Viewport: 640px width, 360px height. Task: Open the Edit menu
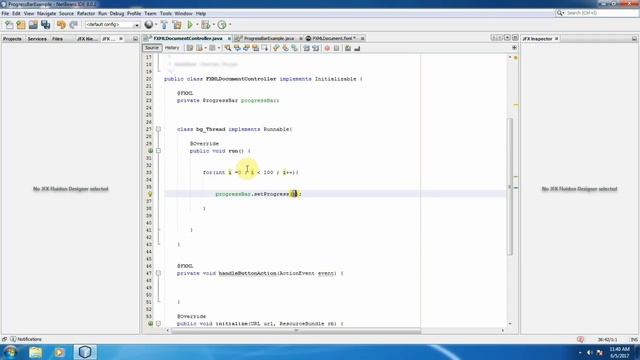16,13
